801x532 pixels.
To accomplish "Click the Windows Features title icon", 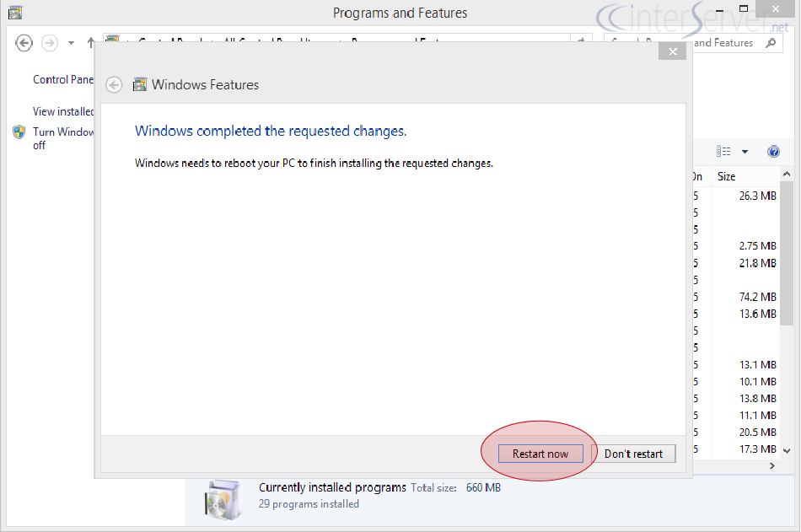I will coord(139,85).
